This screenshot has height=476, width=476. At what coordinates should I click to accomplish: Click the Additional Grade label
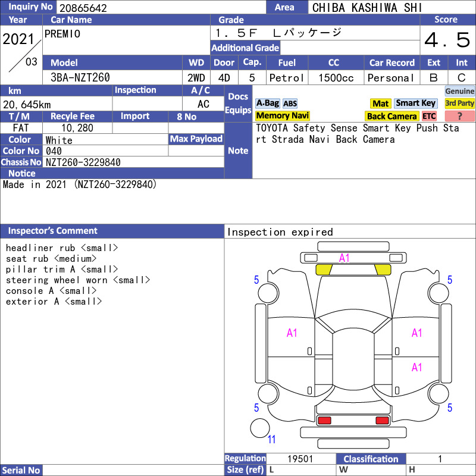click(x=245, y=48)
